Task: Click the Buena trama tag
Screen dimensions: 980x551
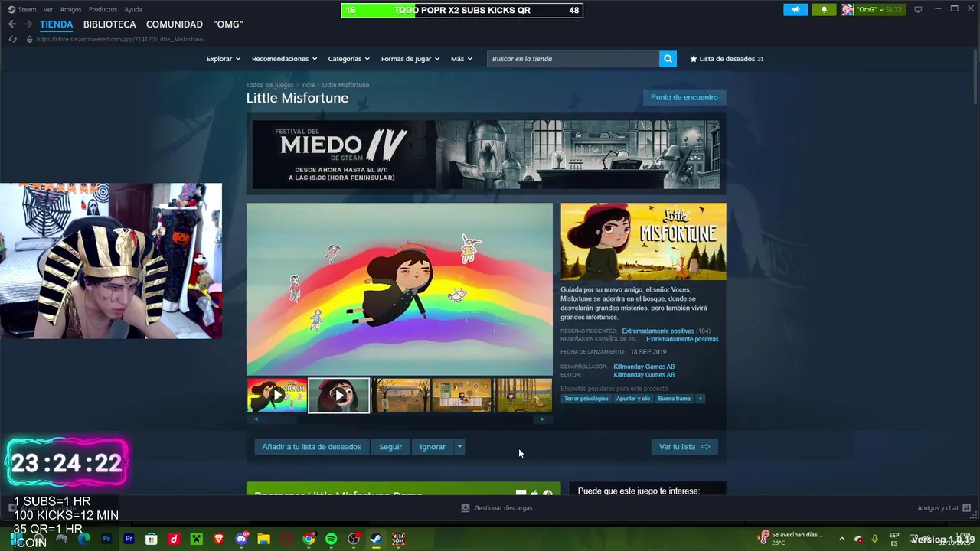Action: coord(674,399)
